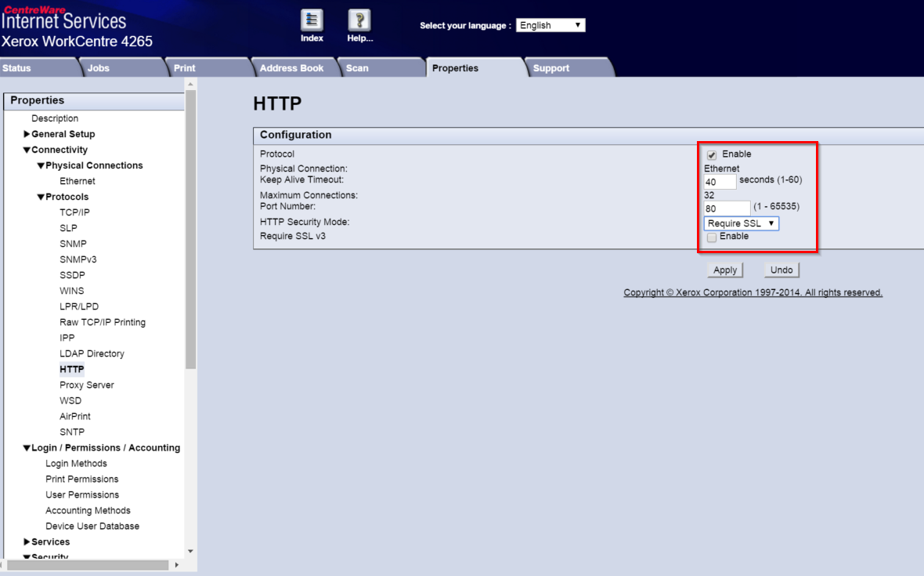Switch to the Support tab
Screen dimensions: 924x576
pyautogui.click(x=550, y=68)
